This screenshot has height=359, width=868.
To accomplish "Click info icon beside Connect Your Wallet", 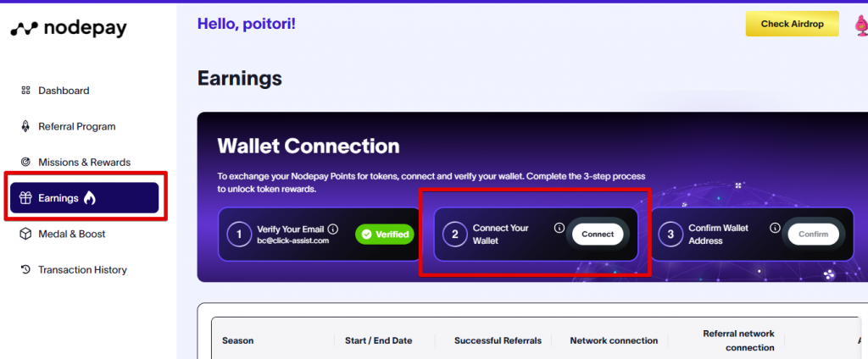I will click(x=559, y=228).
